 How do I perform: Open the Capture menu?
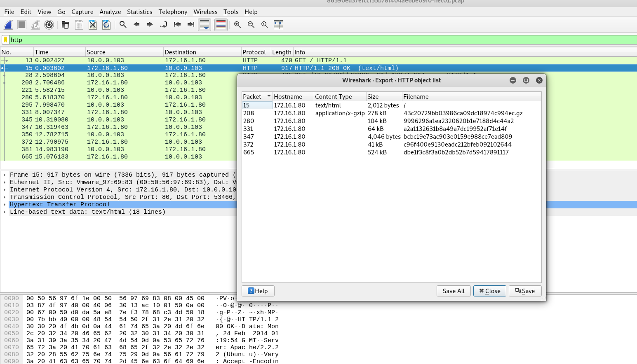[82, 12]
